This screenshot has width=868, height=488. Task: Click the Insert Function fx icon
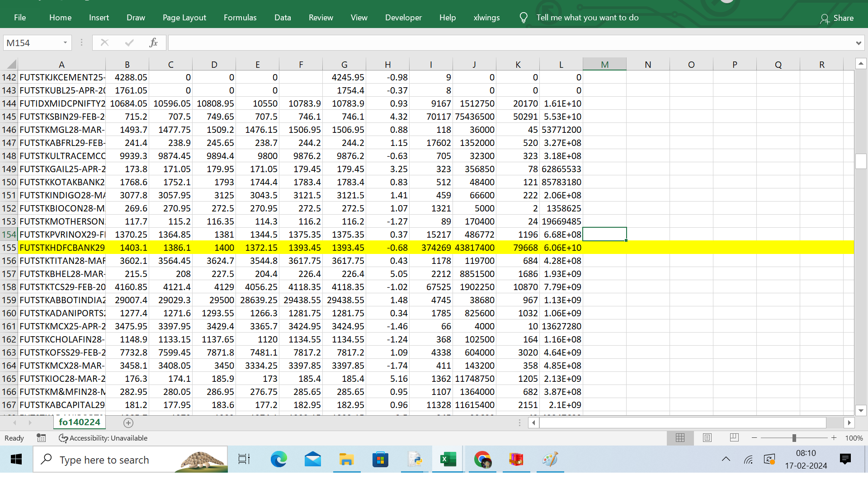click(x=153, y=42)
